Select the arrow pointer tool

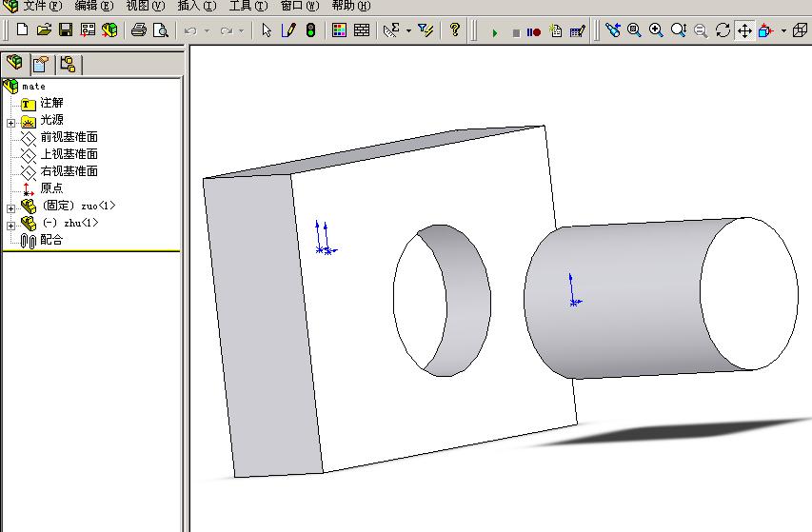(x=267, y=30)
